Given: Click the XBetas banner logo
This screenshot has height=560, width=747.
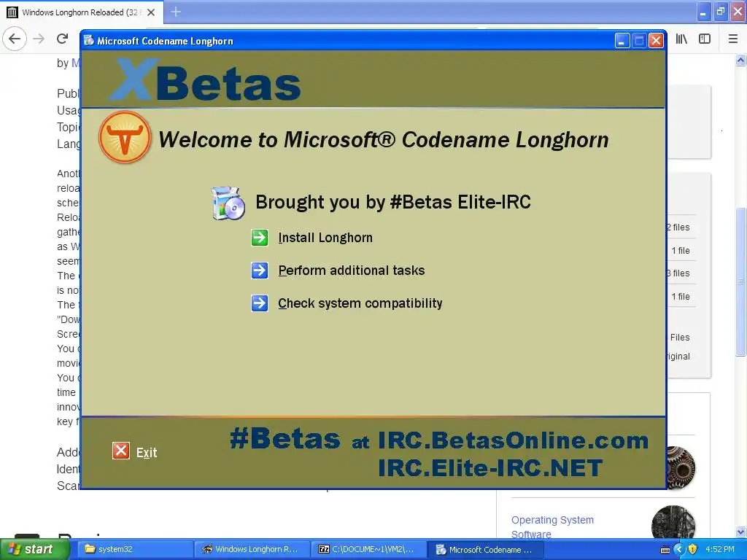Looking at the screenshot, I should coord(205,80).
